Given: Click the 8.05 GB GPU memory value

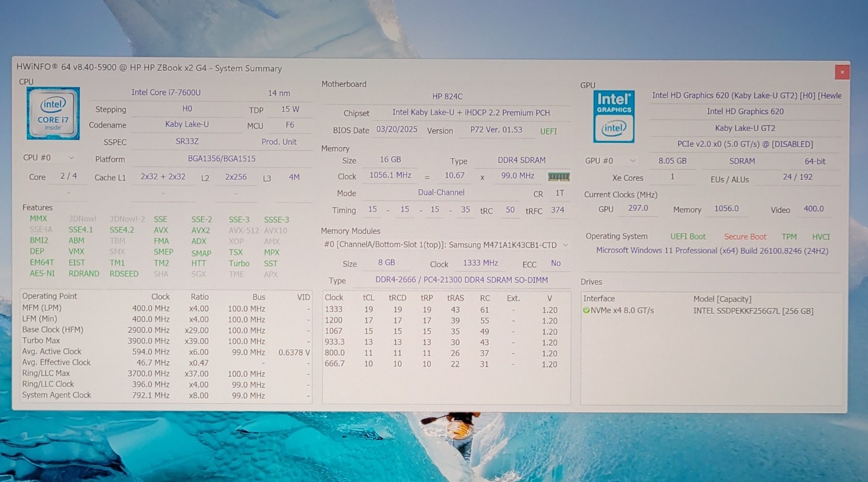Looking at the screenshot, I should pyautogui.click(x=672, y=161).
